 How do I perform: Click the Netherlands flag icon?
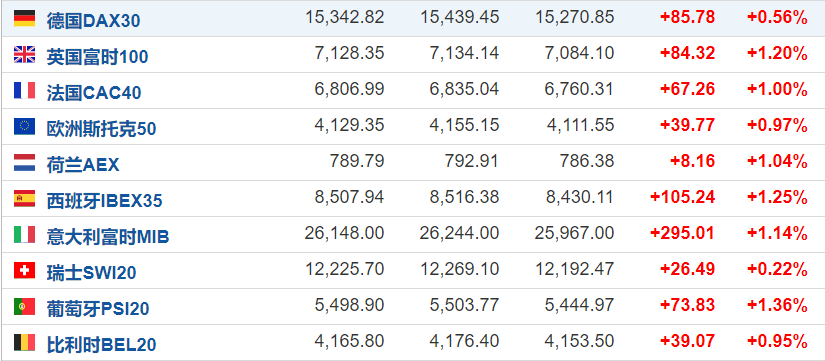click(x=24, y=163)
